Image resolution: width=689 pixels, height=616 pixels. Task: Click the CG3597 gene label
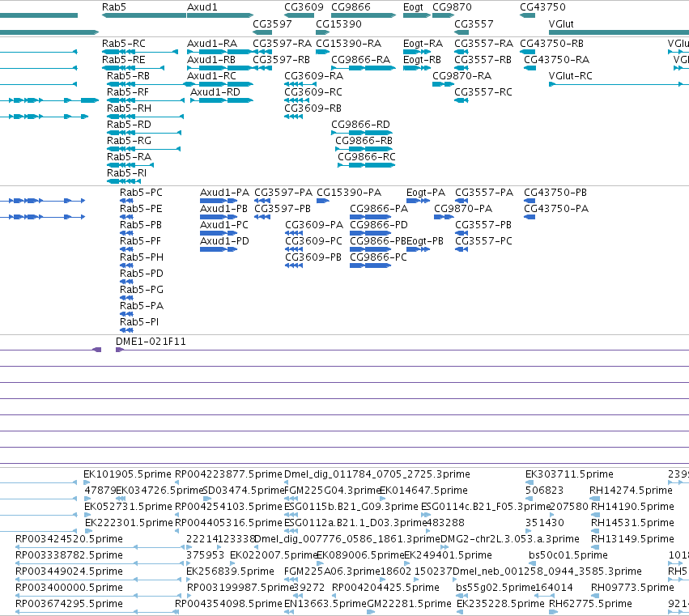[x=272, y=23]
